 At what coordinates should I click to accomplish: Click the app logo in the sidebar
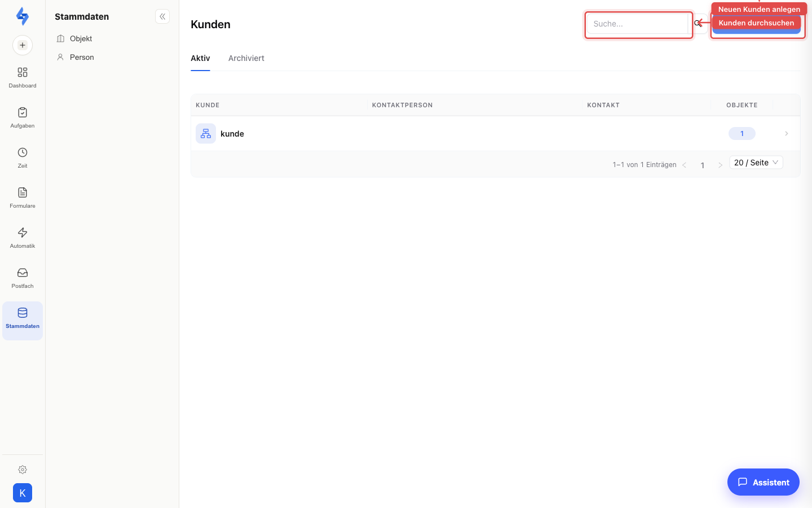[23, 16]
